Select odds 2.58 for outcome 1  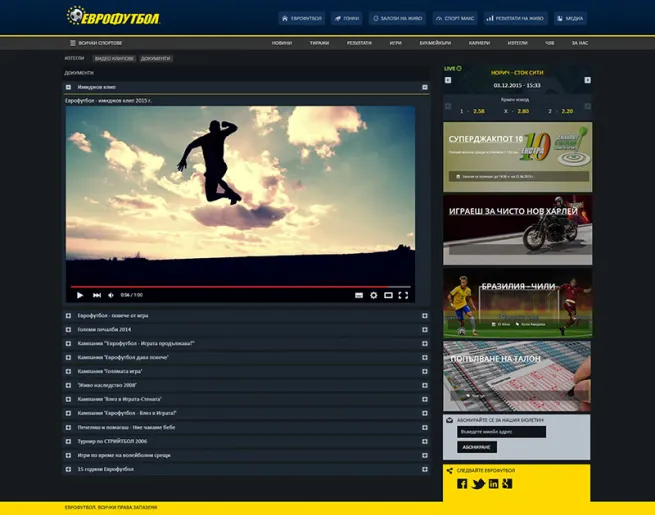pos(479,111)
